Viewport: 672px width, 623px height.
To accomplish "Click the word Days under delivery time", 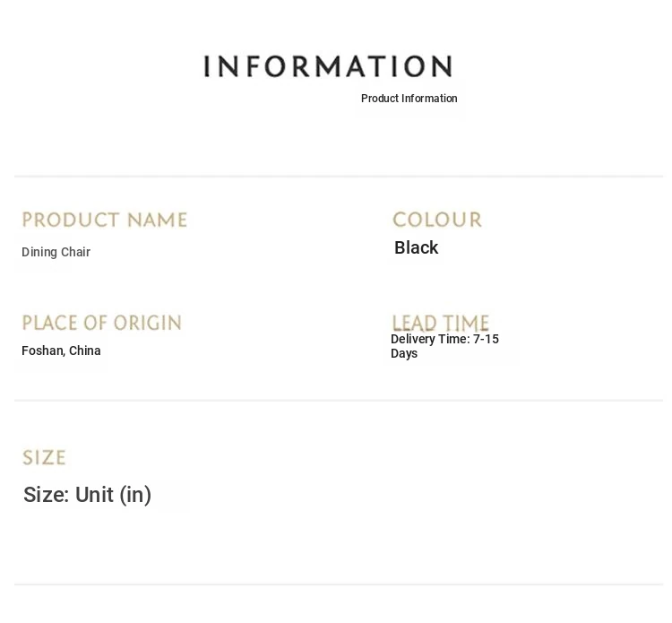I will click(404, 354).
